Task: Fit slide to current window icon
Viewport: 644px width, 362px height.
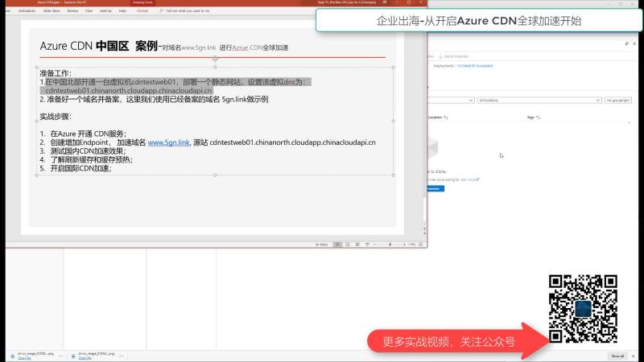Action: [420, 245]
